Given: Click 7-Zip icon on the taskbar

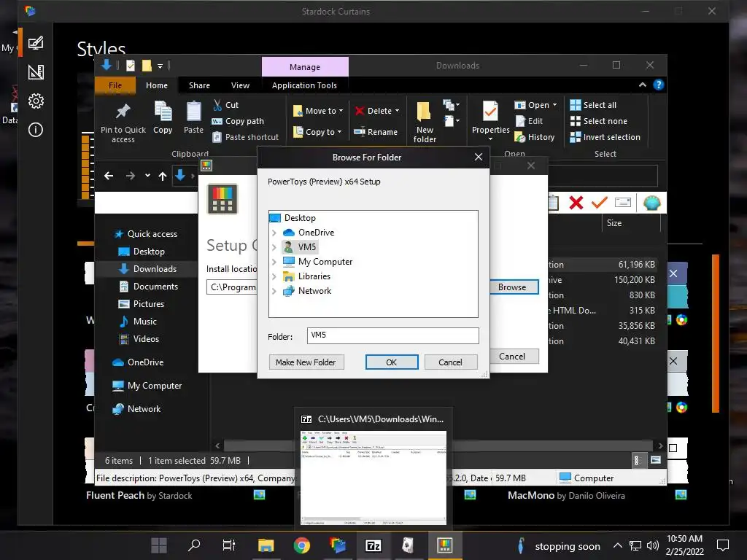Looking at the screenshot, I should [x=373, y=545].
